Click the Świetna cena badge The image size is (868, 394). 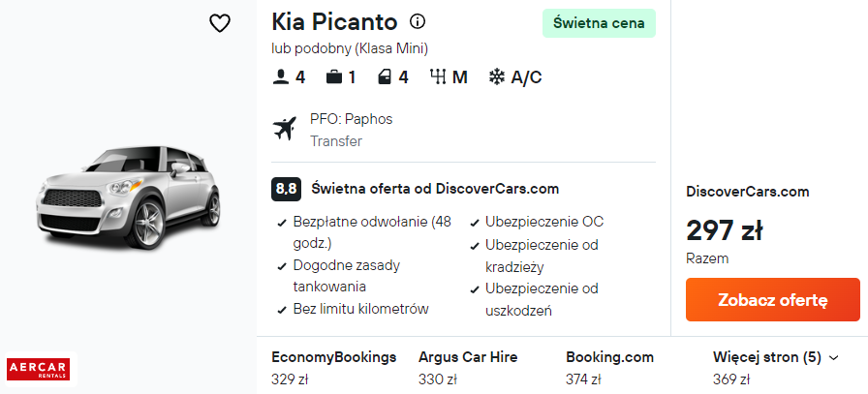599,23
